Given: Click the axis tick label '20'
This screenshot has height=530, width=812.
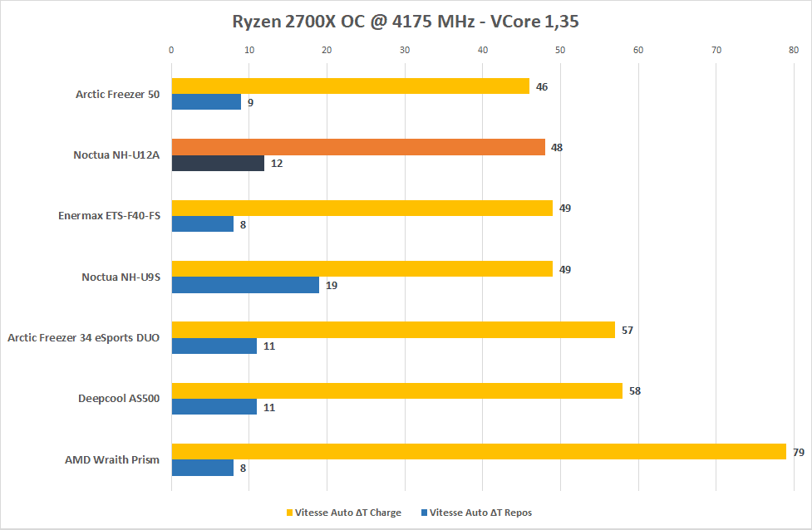Looking at the screenshot, I should [327, 50].
